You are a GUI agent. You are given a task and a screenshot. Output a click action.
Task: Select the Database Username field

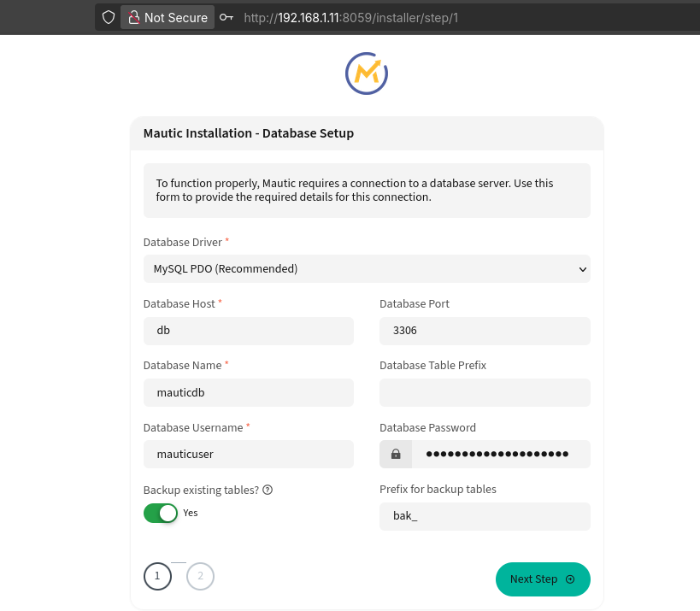click(x=248, y=455)
